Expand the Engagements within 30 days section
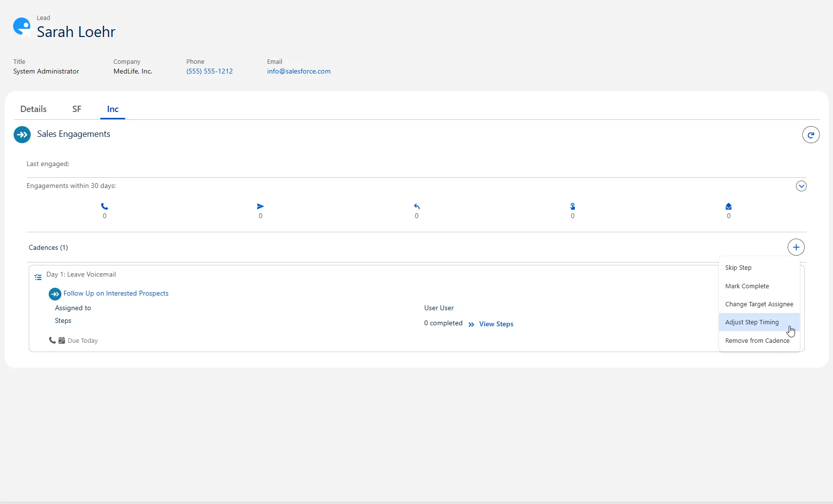Screen dimensions: 833x504 point(801,186)
